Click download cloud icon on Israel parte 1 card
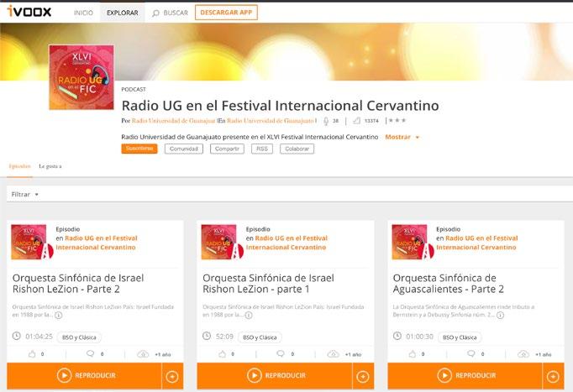Screen dimensions: 573x392 [x=334, y=354]
